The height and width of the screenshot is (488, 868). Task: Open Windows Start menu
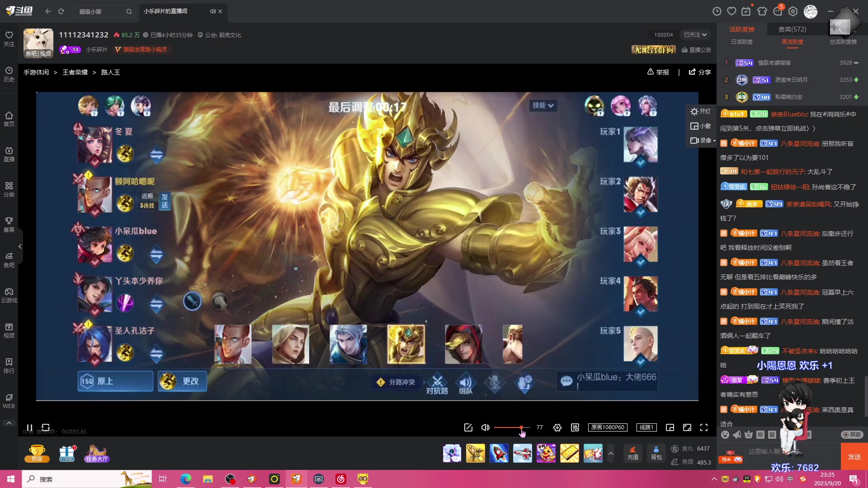point(11,479)
